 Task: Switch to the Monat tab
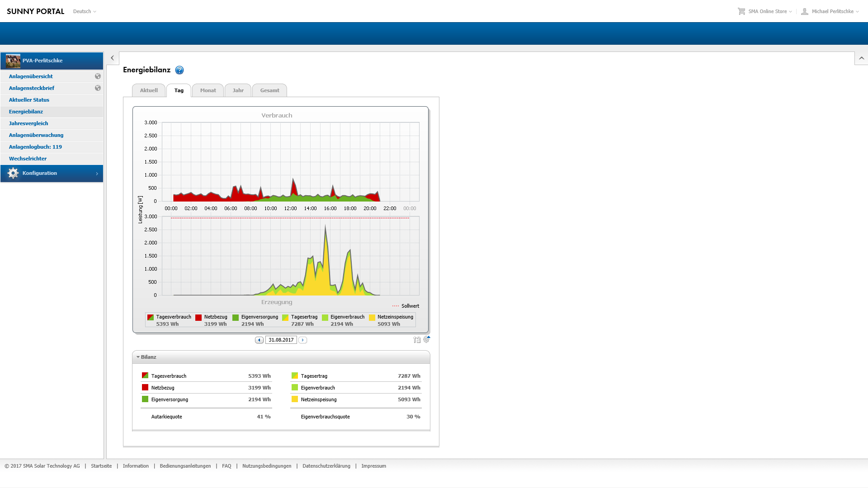[x=208, y=90]
